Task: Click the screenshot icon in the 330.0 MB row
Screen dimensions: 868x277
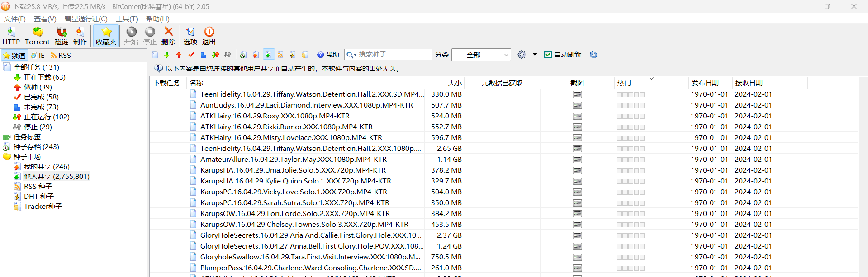Action: pos(577,94)
